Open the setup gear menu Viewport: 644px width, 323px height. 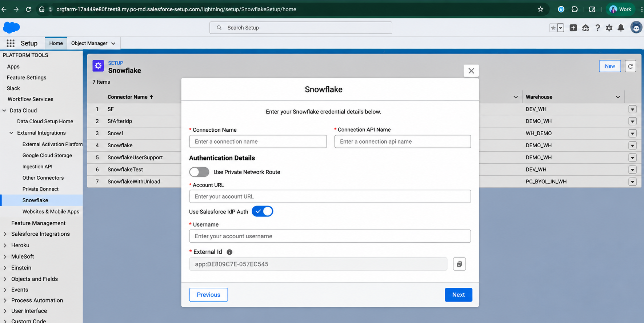tap(609, 28)
